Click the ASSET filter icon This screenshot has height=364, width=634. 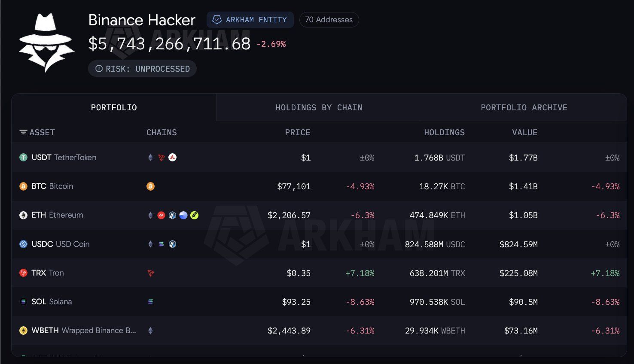click(23, 132)
